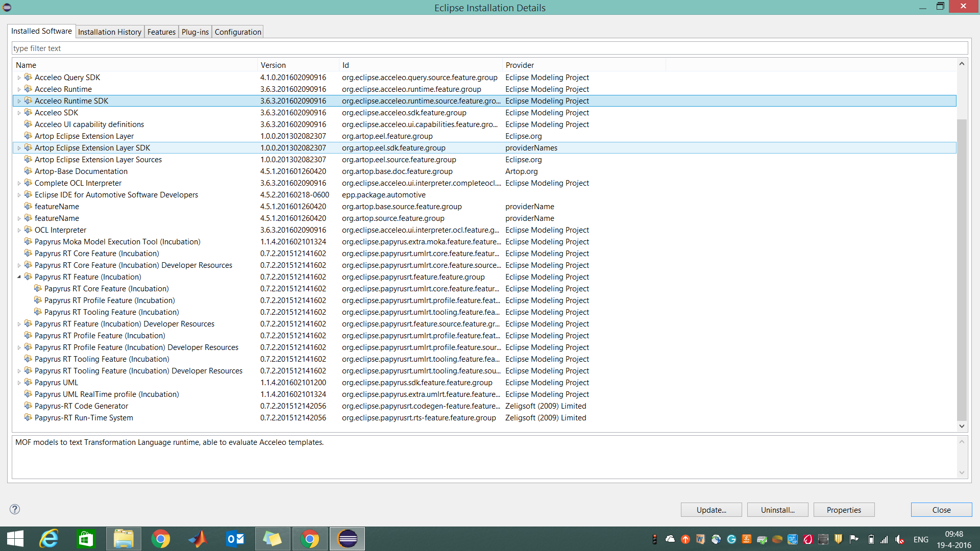Screen dimensions: 980x551
Task: Click the Uninstall... button
Action: coord(777,510)
